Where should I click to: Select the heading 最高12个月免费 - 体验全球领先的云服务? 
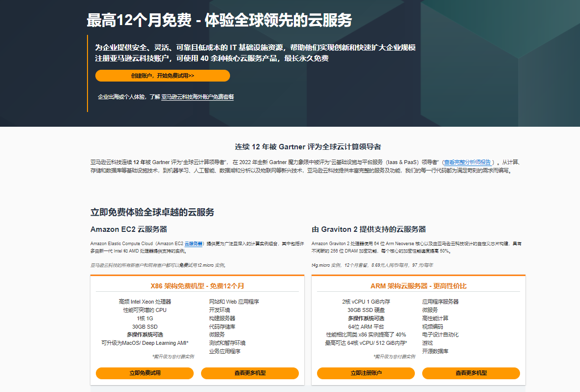[x=219, y=20]
